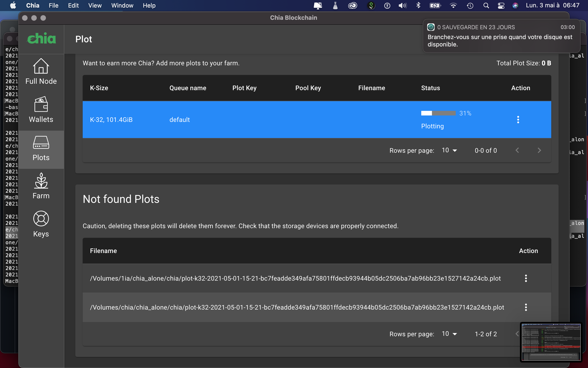Click the Plot Key column header

pyautogui.click(x=244, y=88)
